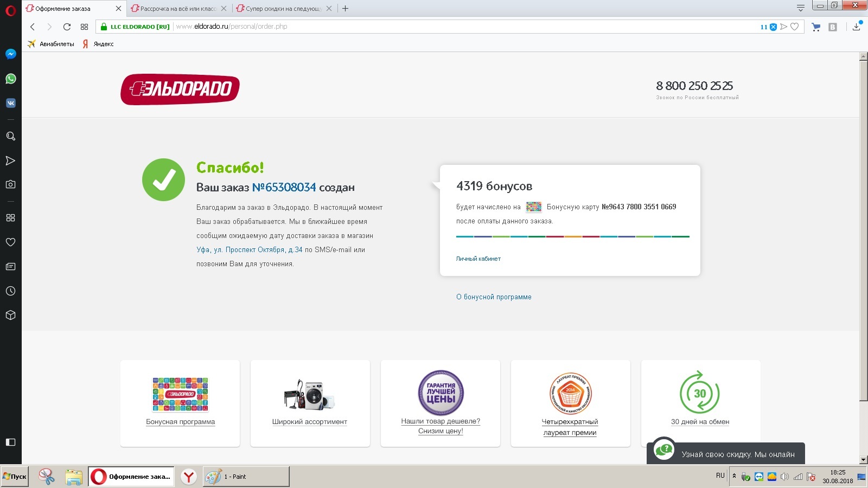Open the sidebar search icon

coord(10,136)
